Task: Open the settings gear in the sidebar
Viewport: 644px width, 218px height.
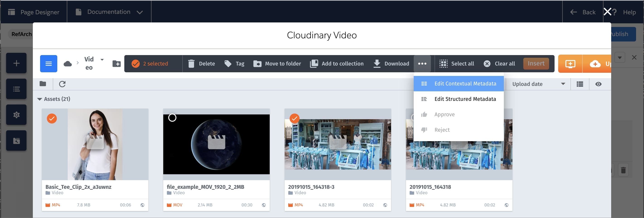Action: click(16, 115)
